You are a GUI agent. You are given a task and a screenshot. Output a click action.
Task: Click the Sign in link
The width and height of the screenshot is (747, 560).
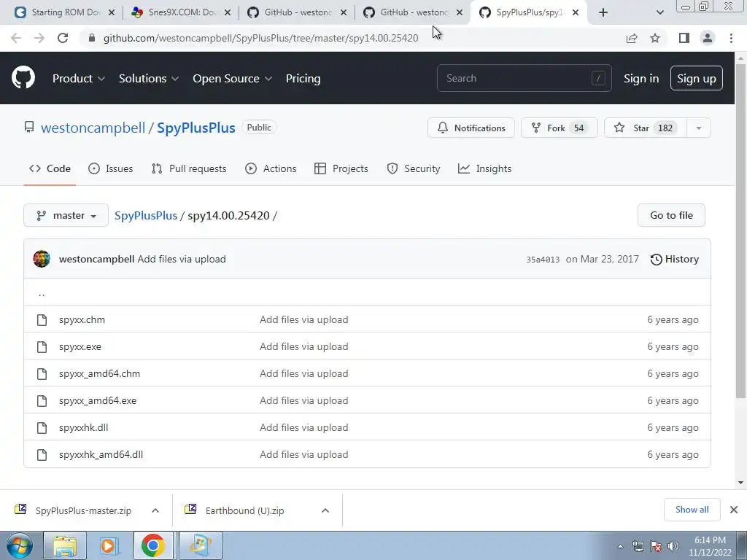click(x=641, y=78)
